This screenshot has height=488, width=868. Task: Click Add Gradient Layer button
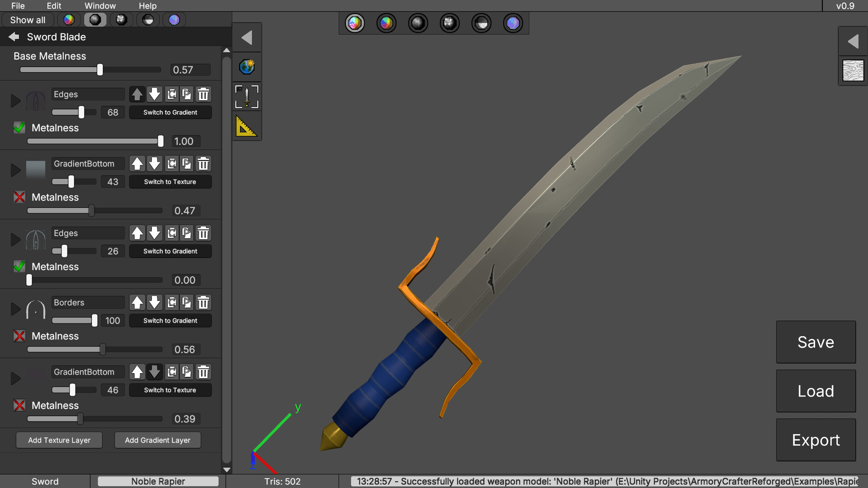[x=157, y=440]
